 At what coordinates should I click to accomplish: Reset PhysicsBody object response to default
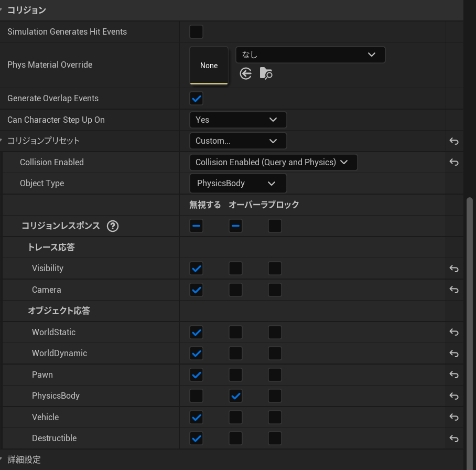[x=454, y=396]
